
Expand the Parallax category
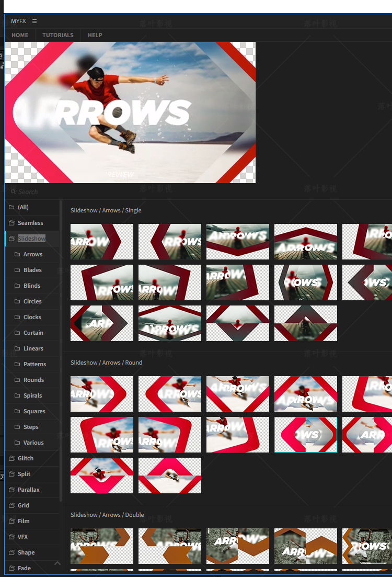32,490
